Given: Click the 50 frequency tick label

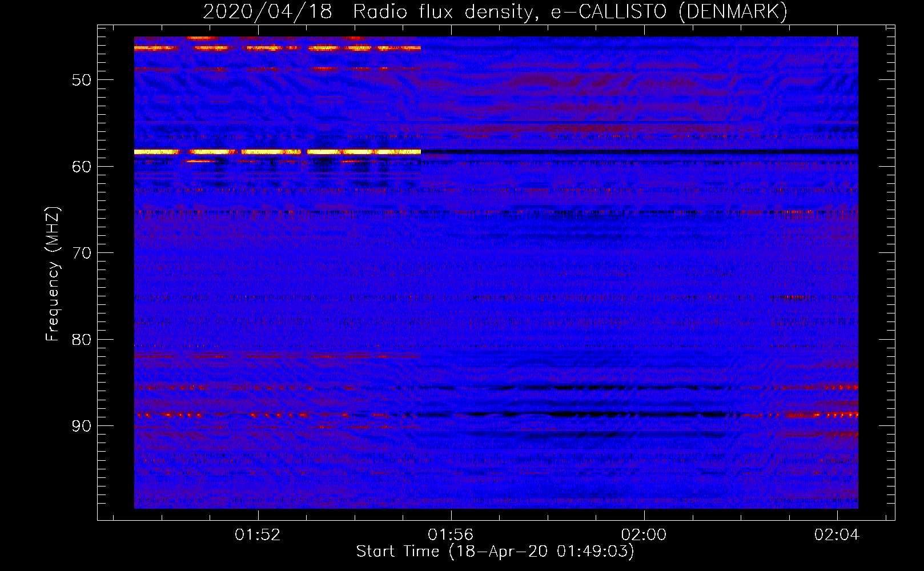Looking at the screenshot, I should (x=82, y=80).
